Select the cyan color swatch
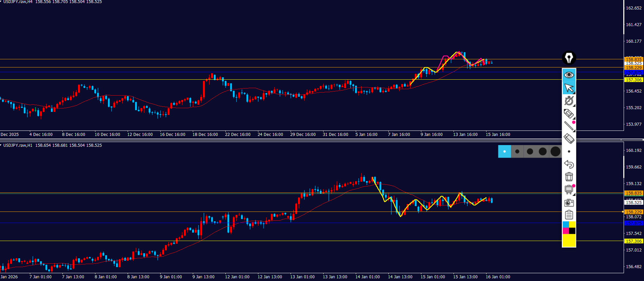The image size is (644, 281). [x=566, y=225]
